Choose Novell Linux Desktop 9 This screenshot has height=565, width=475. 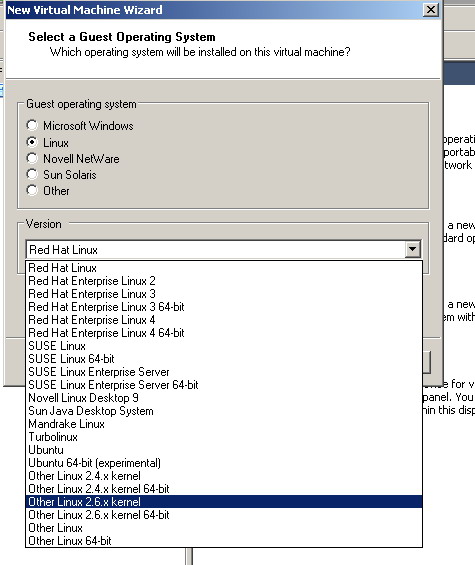224,397
